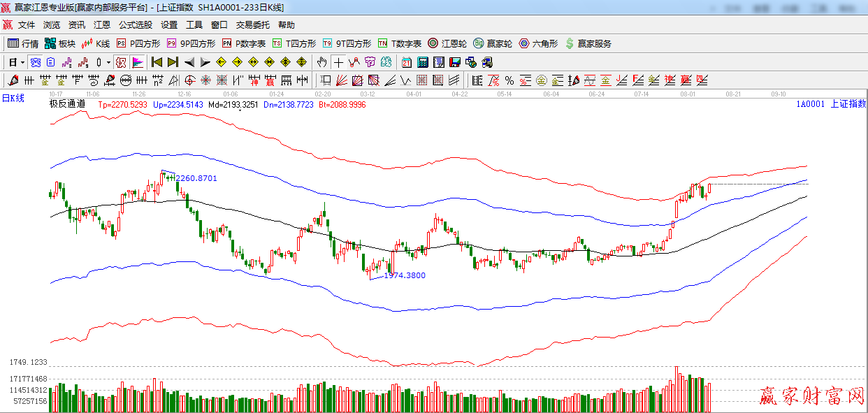Jump to the first bar arrow
Screen dimensions: 868x413
(x=157, y=62)
